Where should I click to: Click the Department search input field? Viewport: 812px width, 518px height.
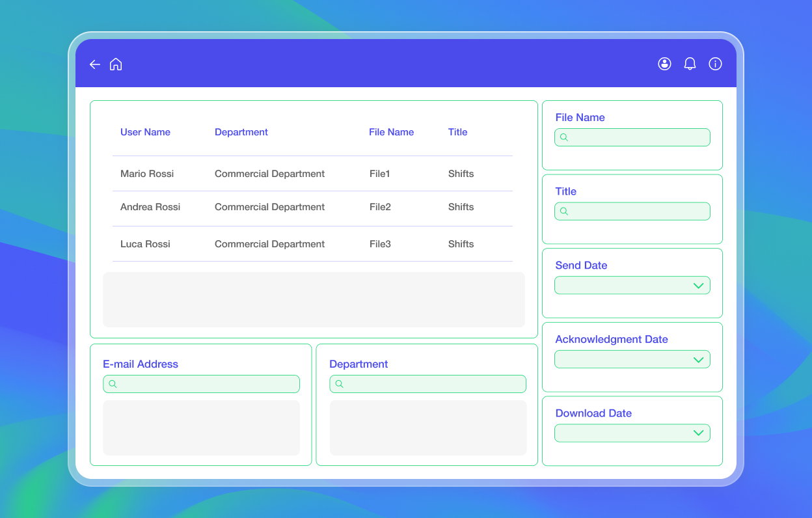428,384
